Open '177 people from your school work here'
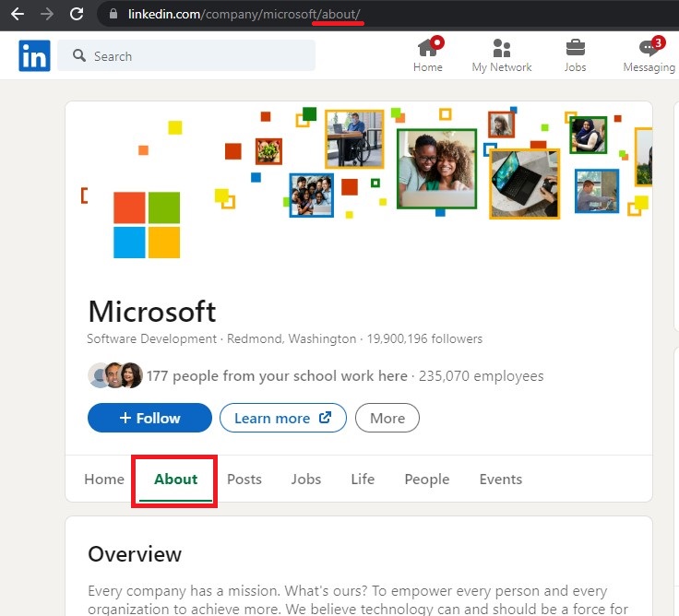Image resolution: width=679 pixels, height=616 pixels. [x=277, y=375]
